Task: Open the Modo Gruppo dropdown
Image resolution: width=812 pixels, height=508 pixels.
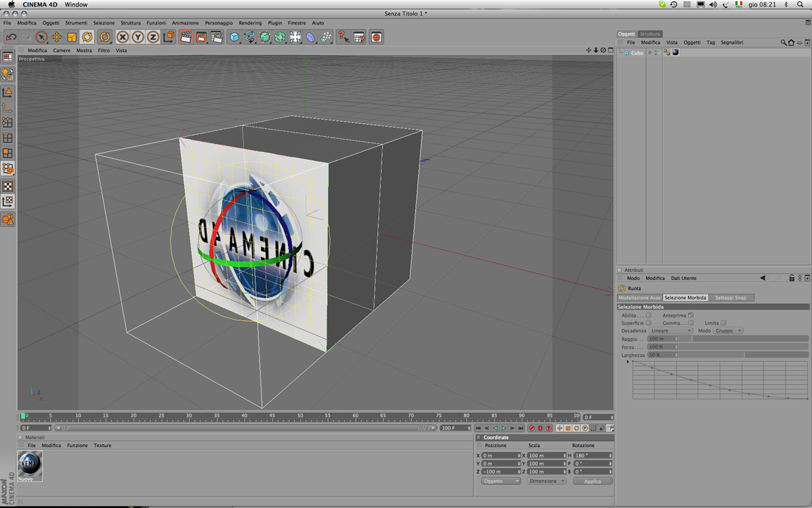Action: pyautogui.click(x=728, y=331)
